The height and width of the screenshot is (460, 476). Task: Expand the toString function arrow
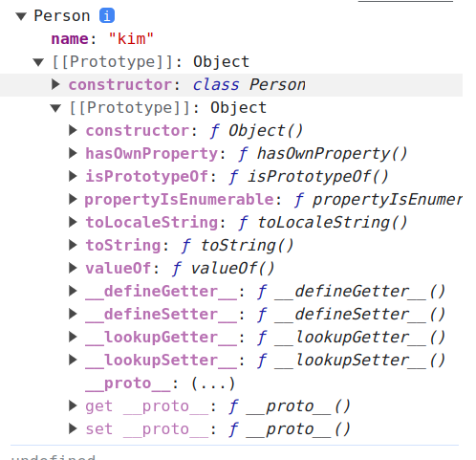coord(73,245)
